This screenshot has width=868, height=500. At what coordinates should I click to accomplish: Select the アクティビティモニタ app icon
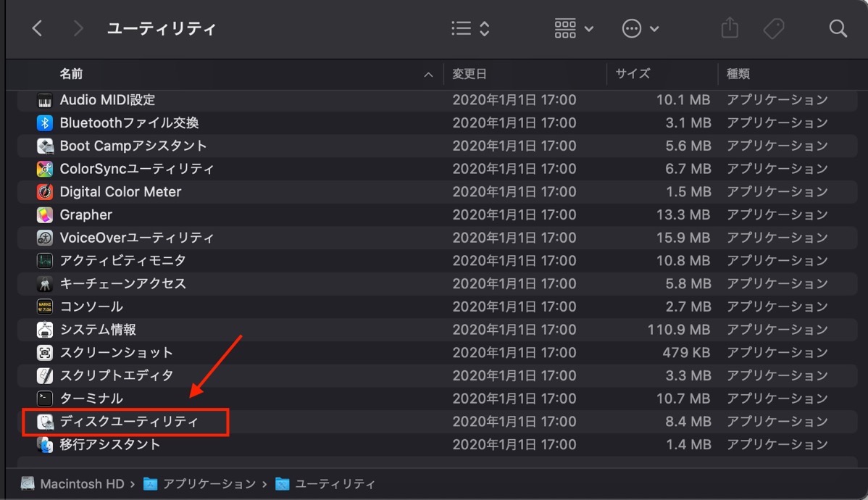click(x=45, y=261)
